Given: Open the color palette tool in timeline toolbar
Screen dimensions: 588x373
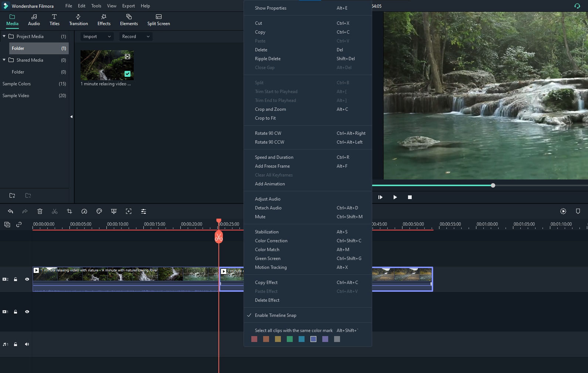Looking at the screenshot, I should coord(99,211).
